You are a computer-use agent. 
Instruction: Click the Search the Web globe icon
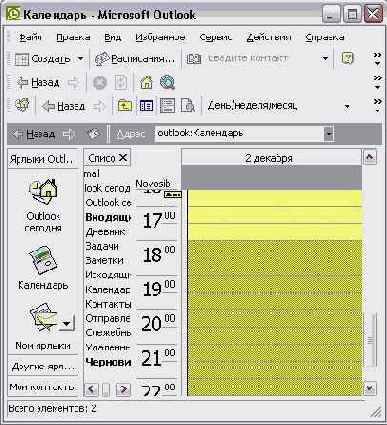click(x=167, y=82)
